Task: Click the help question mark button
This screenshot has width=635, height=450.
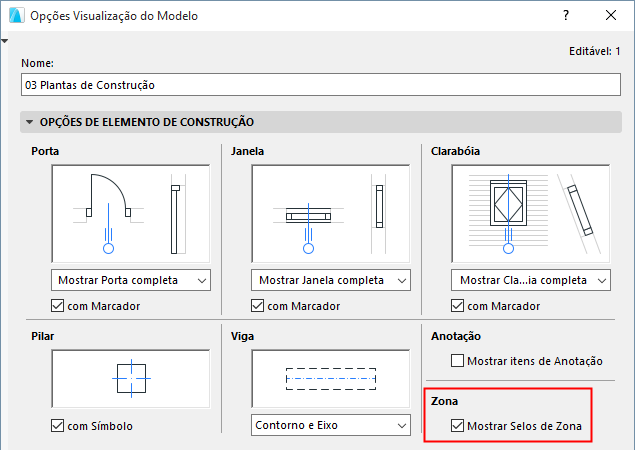Action: pyautogui.click(x=566, y=16)
